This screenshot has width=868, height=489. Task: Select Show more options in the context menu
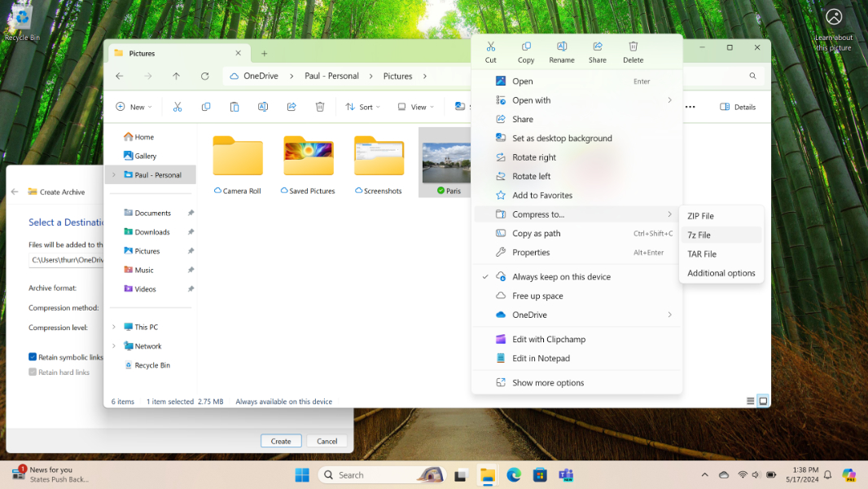(x=550, y=382)
